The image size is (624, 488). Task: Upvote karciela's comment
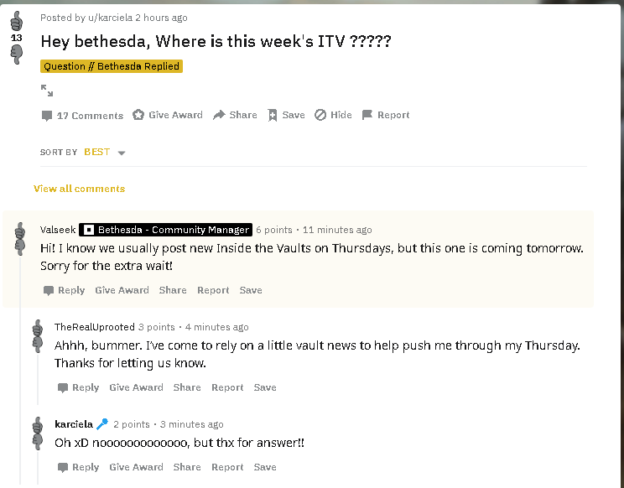tap(37, 425)
